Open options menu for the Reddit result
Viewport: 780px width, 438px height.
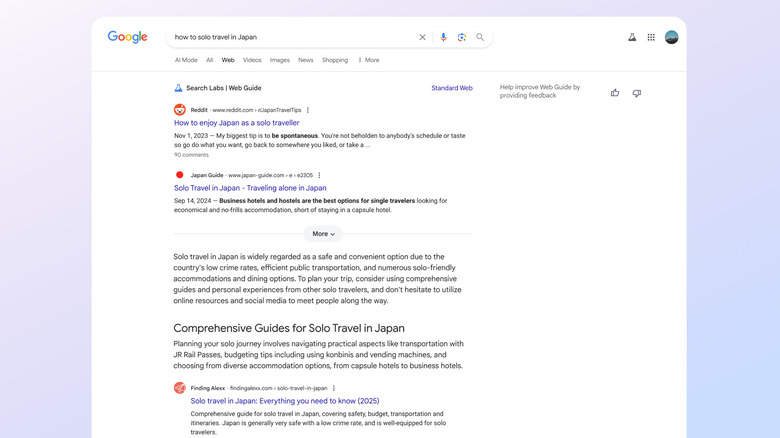point(308,110)
